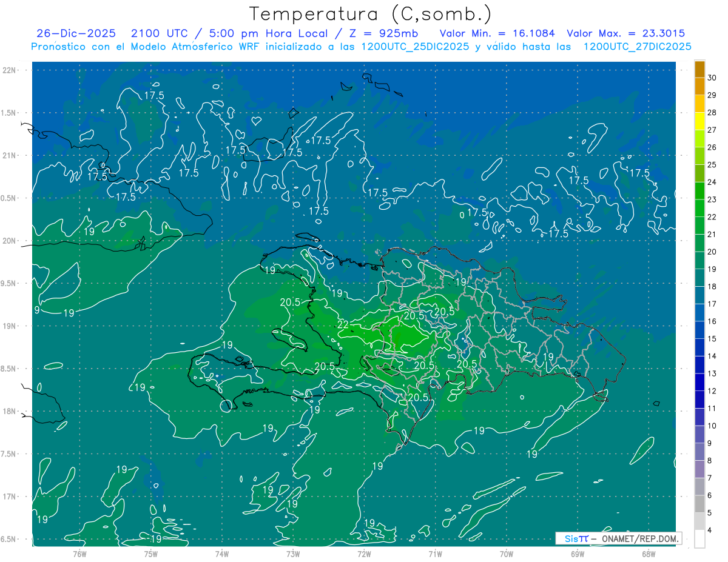The height and width of the screenshot is (562, 728).
Task: Click longitude axis label "75W"
Action: tap(150, 554)
